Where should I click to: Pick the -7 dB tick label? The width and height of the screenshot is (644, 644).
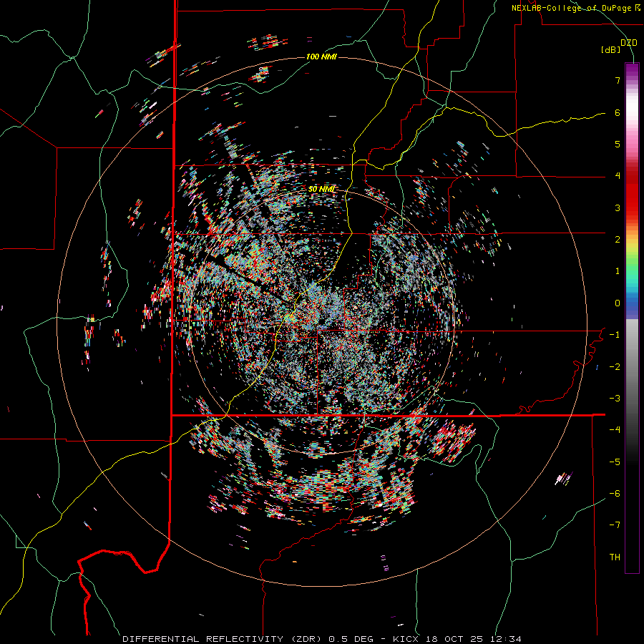615,525
